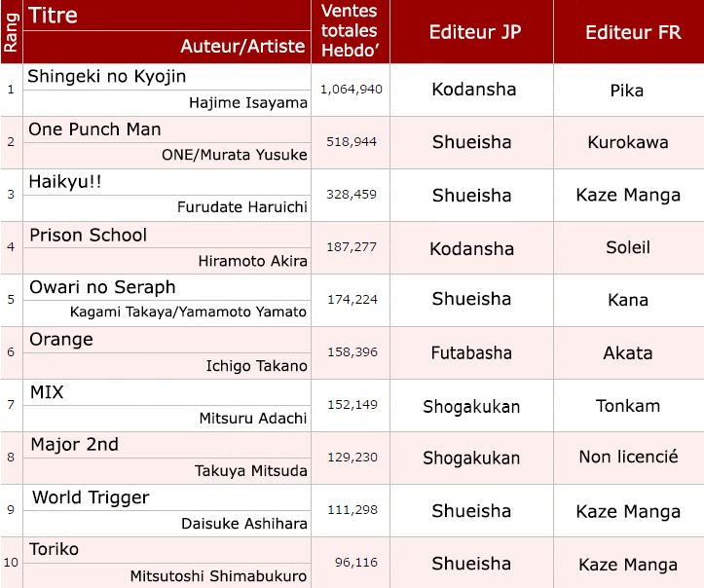Click the 'Auteur/Artiste' header
The width and height of the screenshot is (704, 588).
[242, 46]
